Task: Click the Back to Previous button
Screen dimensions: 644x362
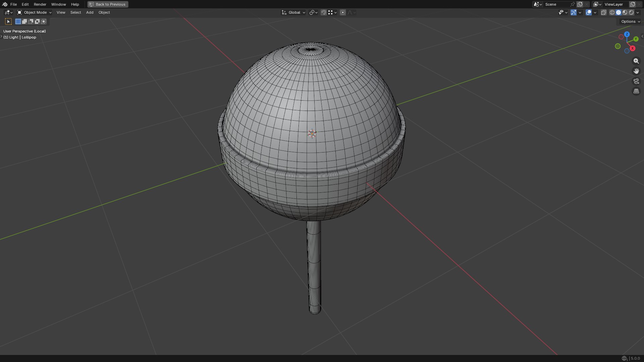Action: (108, 4)
